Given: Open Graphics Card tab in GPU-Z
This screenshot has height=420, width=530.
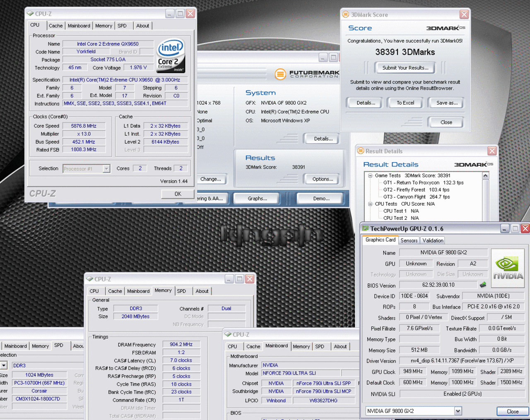Looking at the screenshot, I should pos(381,240).
